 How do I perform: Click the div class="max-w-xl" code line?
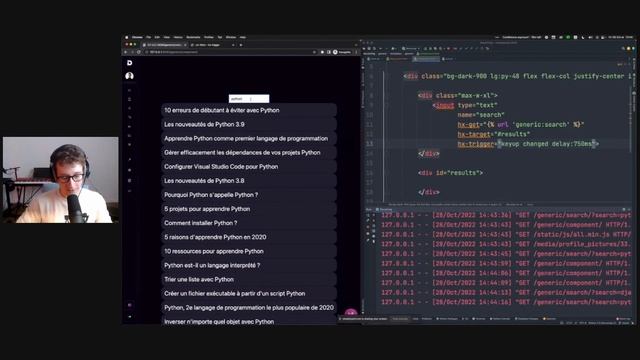click(458, 96)
